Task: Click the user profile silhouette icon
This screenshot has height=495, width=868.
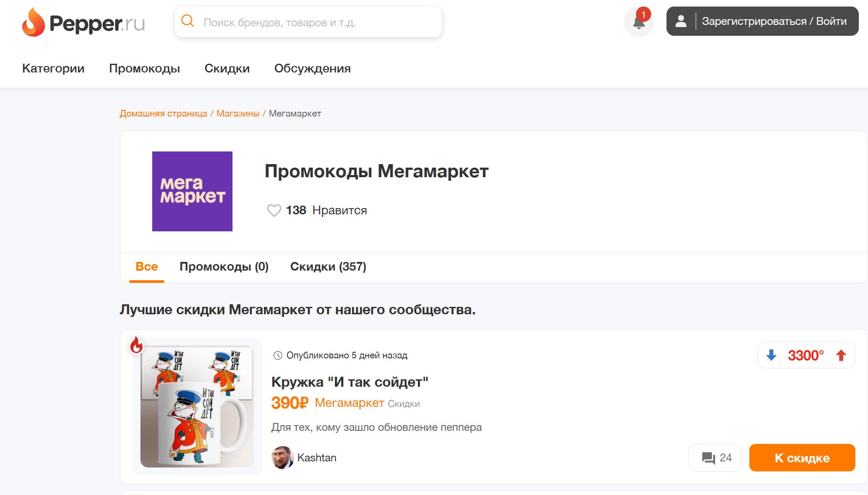Action: click(x=681, y=21)
